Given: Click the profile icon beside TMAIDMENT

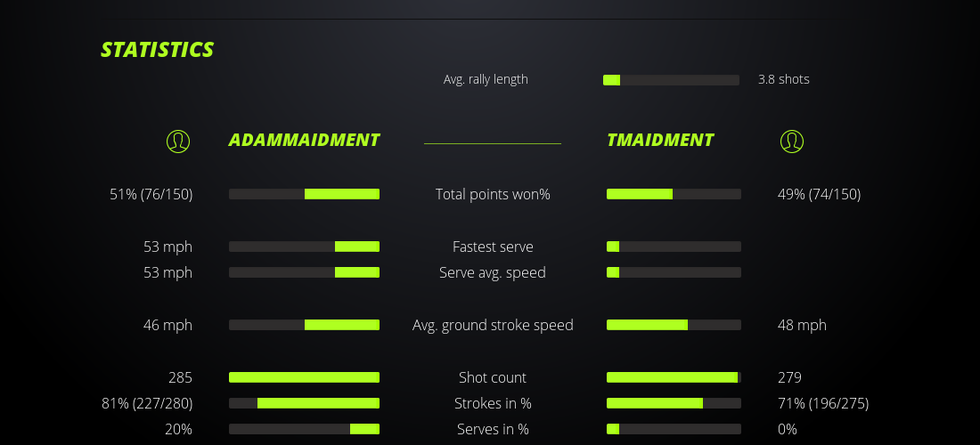Looking at the screenshot, I should (791, 141).
